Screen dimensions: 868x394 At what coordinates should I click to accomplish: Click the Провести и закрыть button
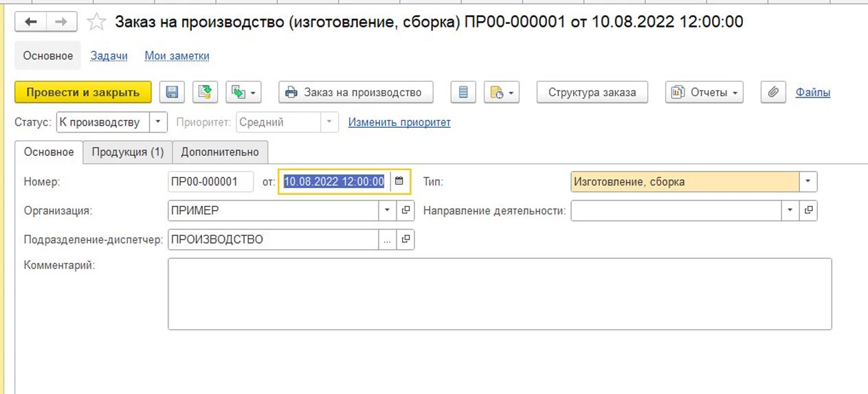coord(82,92)
